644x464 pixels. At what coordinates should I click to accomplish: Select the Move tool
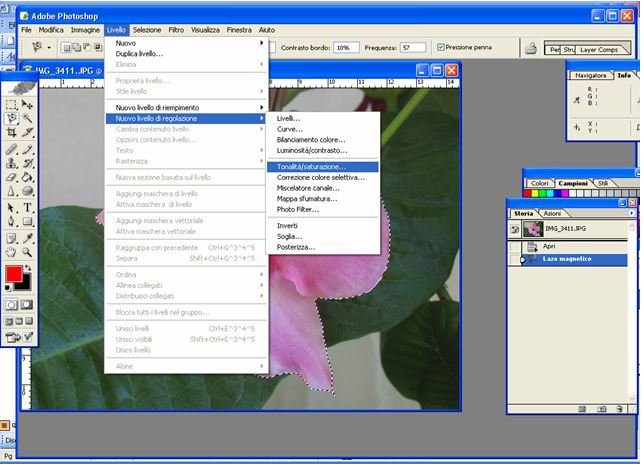(27, 103)
